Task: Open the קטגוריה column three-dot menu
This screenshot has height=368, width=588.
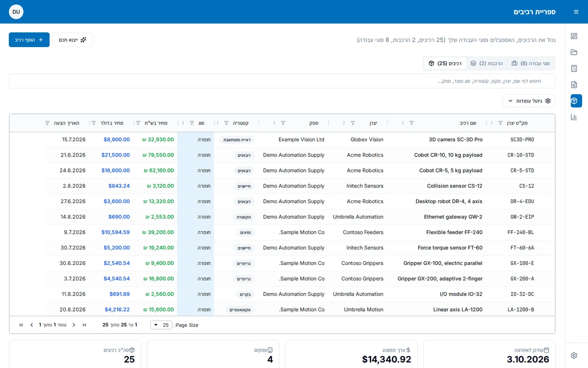Action: pos(218,123)
